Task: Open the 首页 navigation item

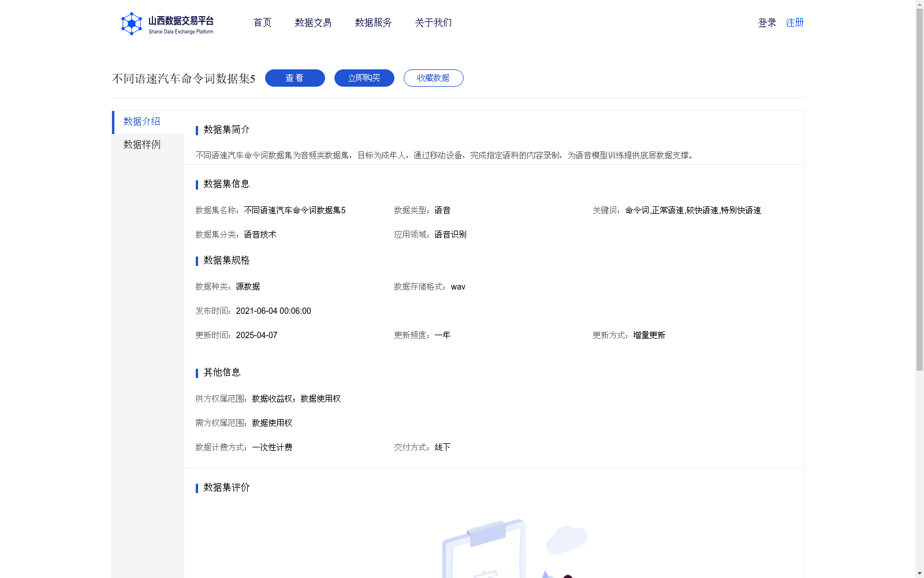Action: click(x=262, y=23)
